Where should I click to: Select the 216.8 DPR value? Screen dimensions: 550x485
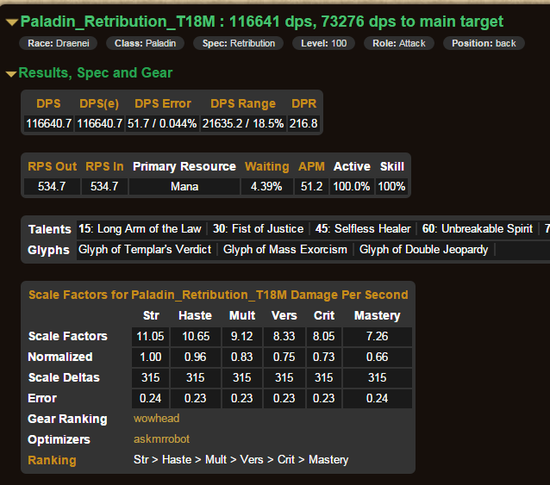[x=303, y=124]
